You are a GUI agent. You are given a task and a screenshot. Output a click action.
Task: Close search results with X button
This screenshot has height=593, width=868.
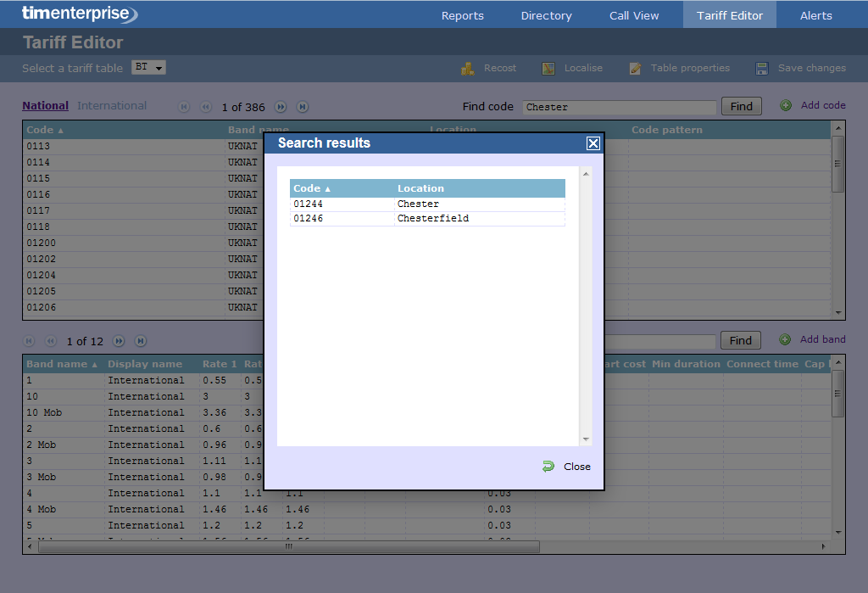593,143
